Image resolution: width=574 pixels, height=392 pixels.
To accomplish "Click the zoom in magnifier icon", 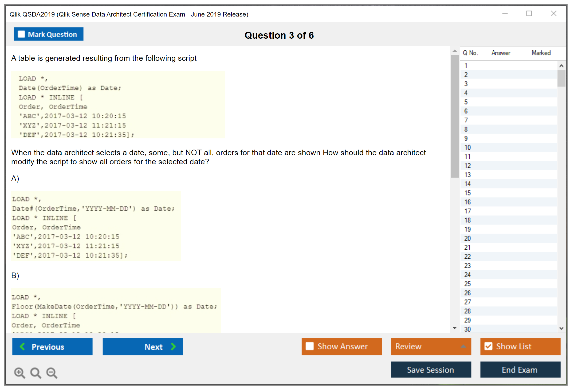I will (19, 373).
